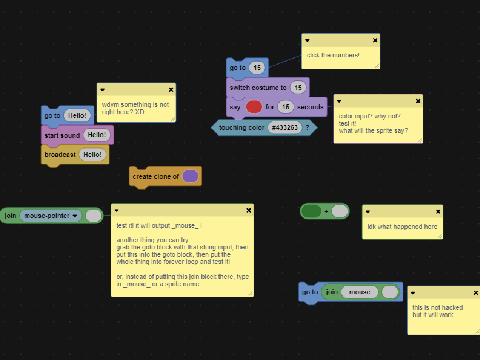The image size is (480, 360).
Task: Click the text 'idk what happened here'
Action: (402, 227)
